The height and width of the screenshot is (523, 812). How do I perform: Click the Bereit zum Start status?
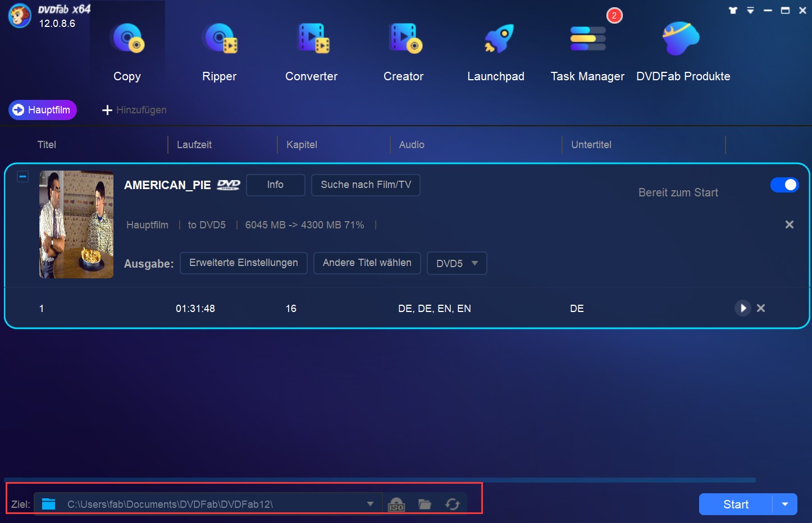[678, 192]
